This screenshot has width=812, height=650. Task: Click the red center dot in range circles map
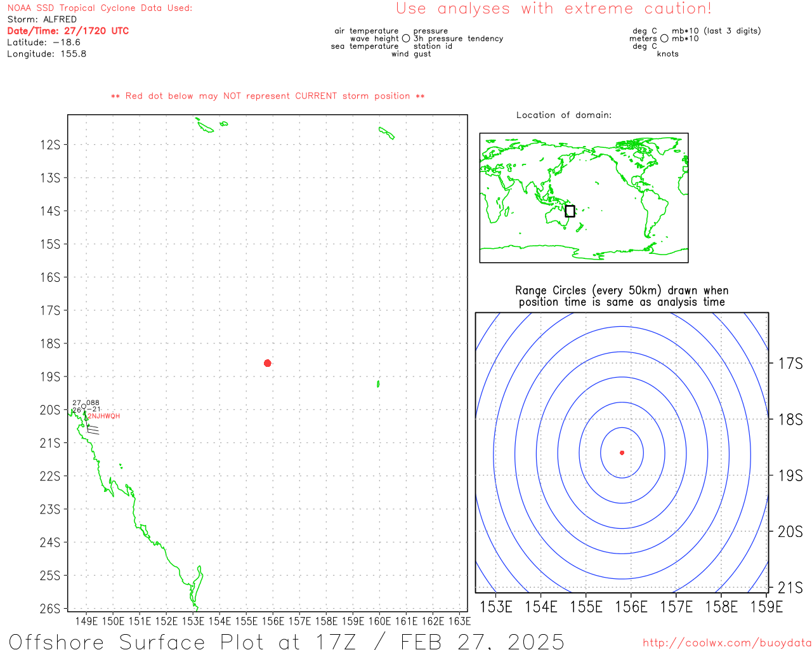coord(622,453)
